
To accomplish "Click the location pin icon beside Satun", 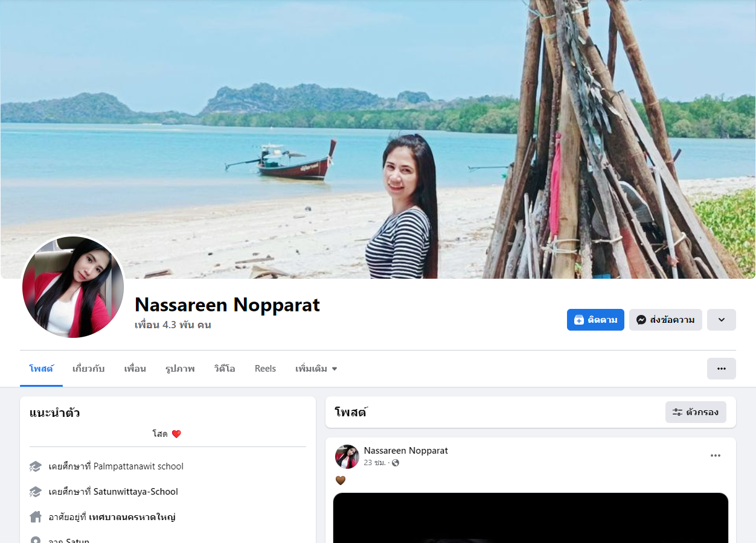I will [36, 539].
